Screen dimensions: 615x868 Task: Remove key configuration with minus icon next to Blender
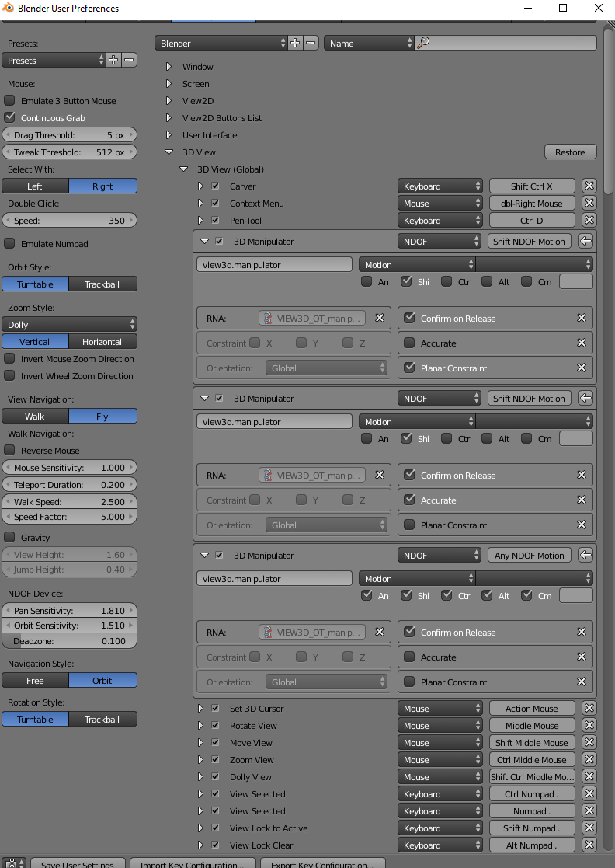coord(311,44)
